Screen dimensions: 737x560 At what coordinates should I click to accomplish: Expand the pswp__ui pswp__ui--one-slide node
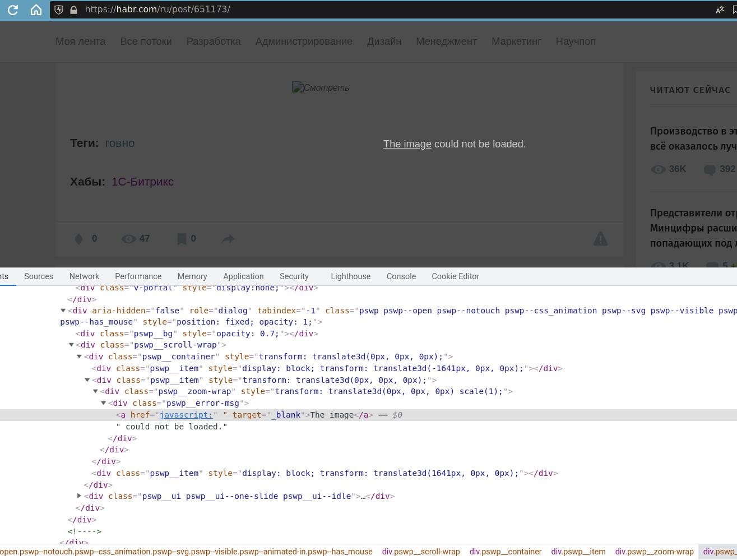point(79,496)
